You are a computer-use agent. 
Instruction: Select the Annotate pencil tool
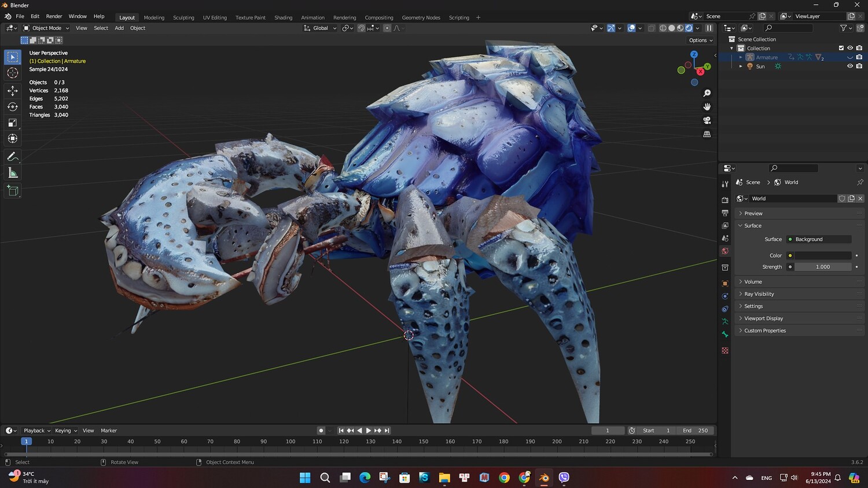[x=13, y=157]
